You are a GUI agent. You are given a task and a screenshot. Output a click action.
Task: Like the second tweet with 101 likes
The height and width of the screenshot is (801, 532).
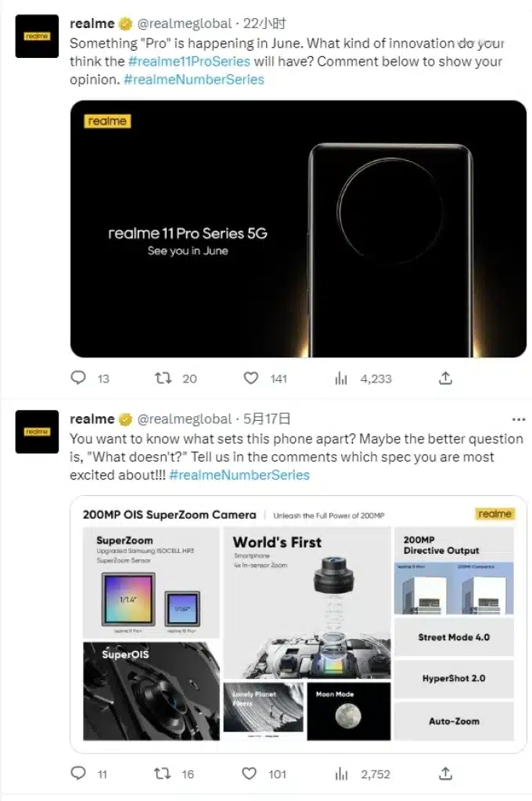pos(250,774)
